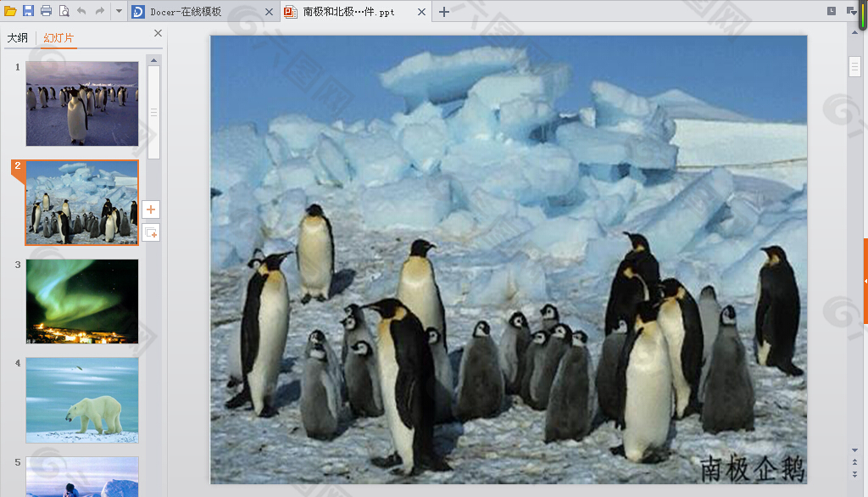This screenshot has width=868, height=497.
Task: Click the main editor scroll down arrow
Action: (854, 450)
